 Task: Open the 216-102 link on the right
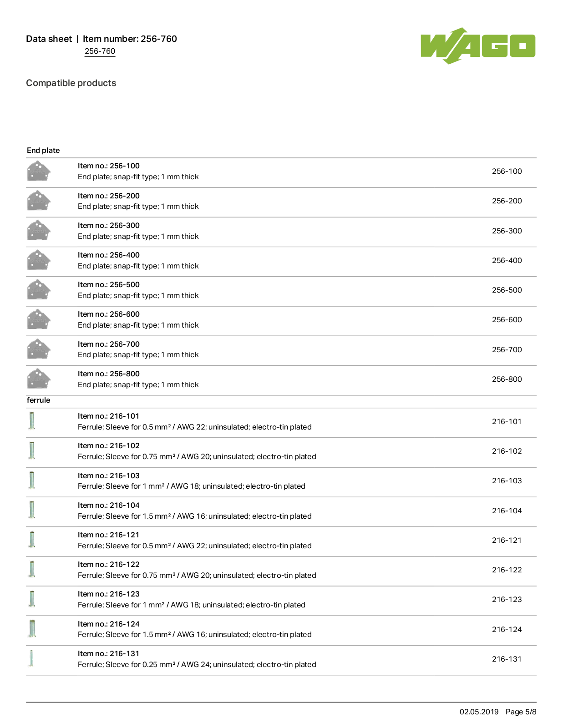(x=507, y=451)
